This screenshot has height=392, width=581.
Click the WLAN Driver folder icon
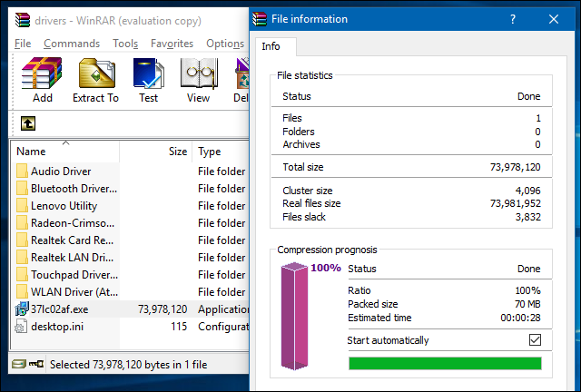point(22,291)
